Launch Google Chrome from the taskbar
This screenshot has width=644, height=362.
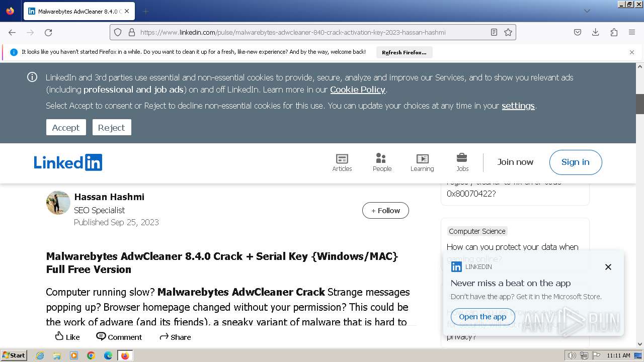[91, 355]
